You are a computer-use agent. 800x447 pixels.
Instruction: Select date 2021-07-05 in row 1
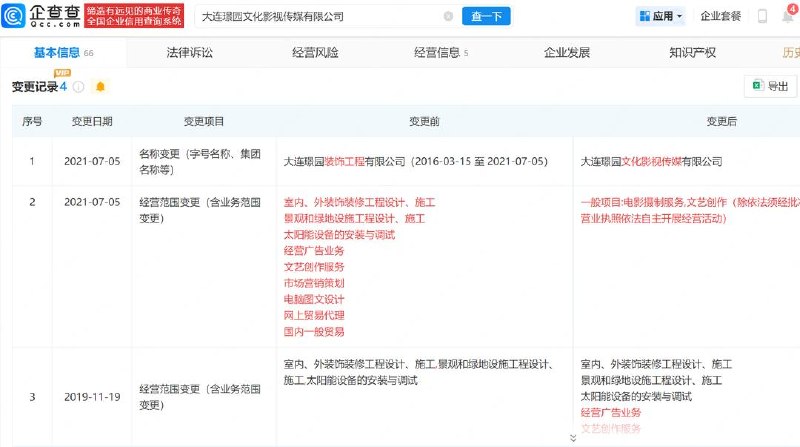(92, 161)
